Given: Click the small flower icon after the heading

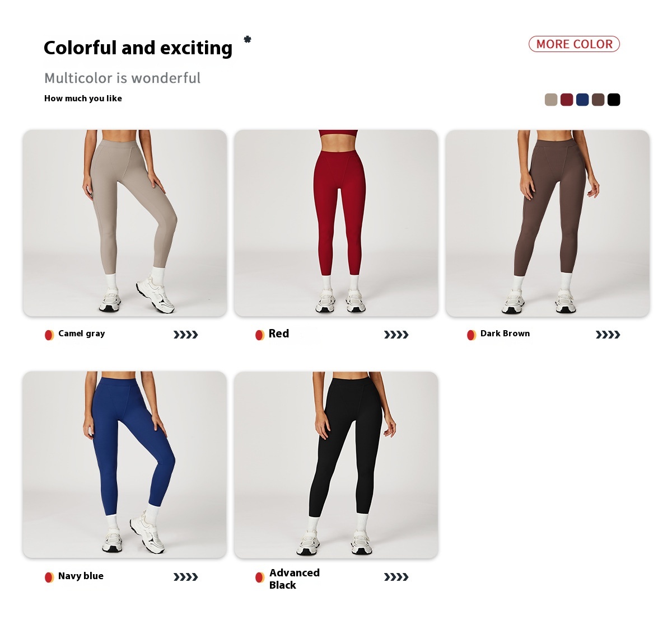Looking at the screenshot, I should (x=248, y=39).
